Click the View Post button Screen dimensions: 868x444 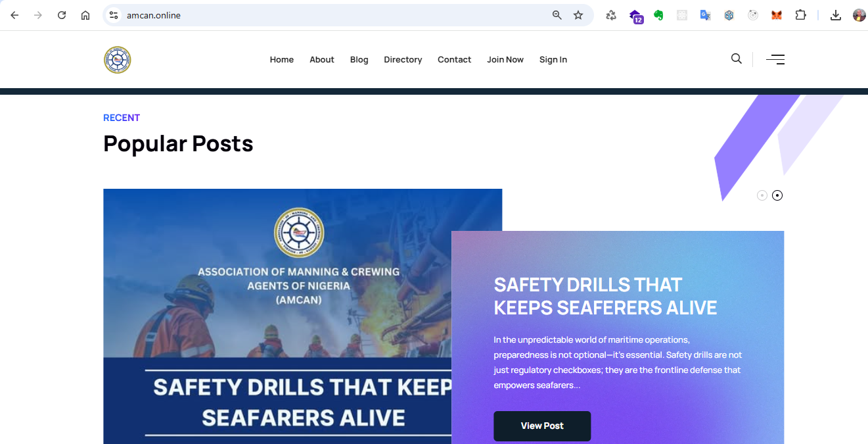tap(542, 426)
